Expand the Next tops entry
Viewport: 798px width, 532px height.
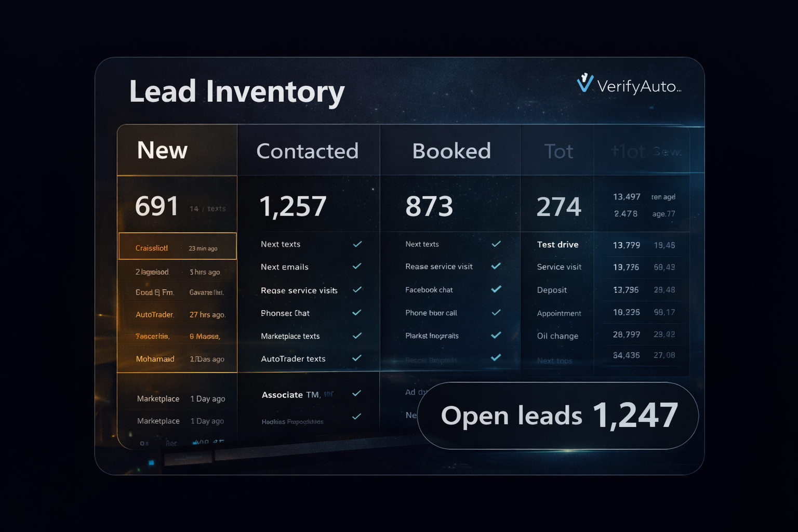556,361
